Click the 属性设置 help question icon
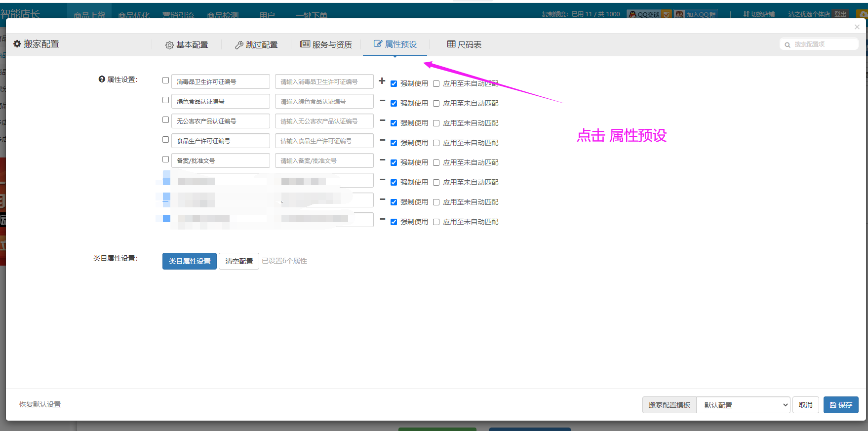Viewport: 868px width, 431px height. click(x=102, y=79)
